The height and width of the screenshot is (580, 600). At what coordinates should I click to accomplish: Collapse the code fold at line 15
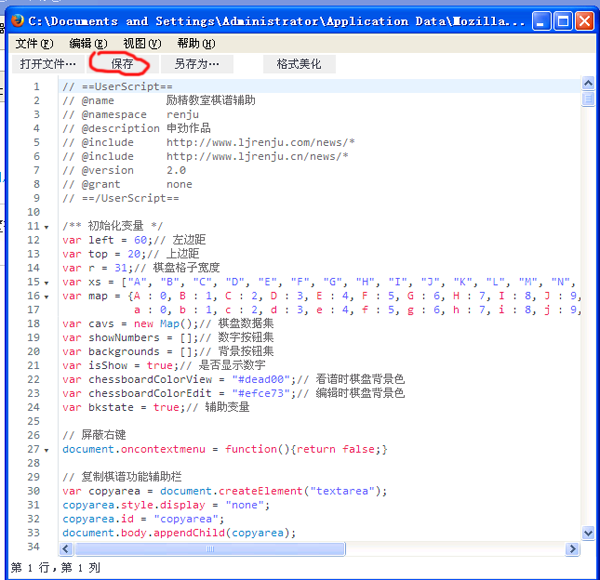(x=47, y=283)
